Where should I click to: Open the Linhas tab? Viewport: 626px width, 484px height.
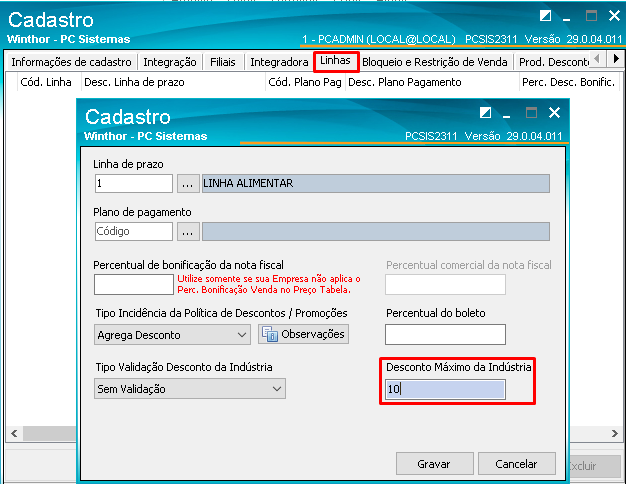[x=336, y=61]
